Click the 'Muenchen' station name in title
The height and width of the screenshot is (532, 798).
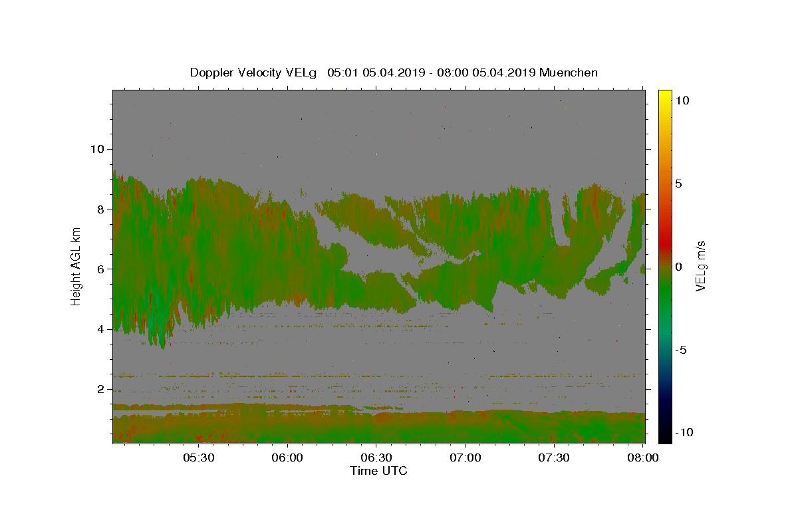point(569,72)
